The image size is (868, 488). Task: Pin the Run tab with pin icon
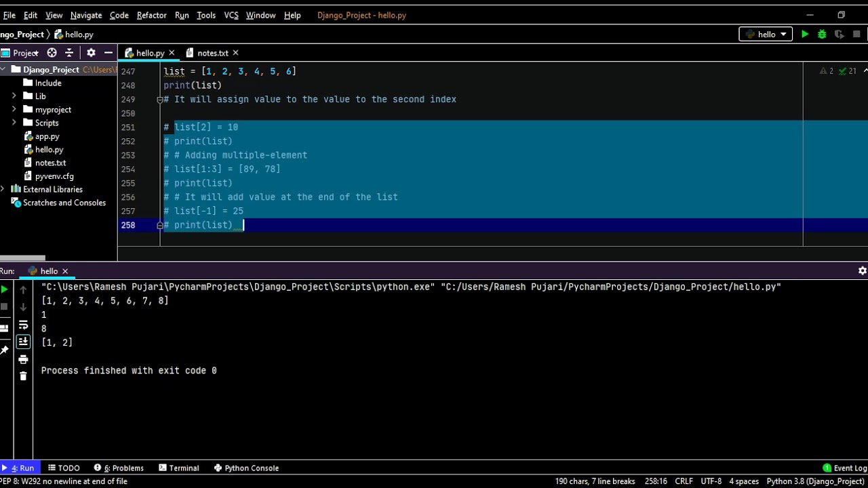tap(5, 350)
